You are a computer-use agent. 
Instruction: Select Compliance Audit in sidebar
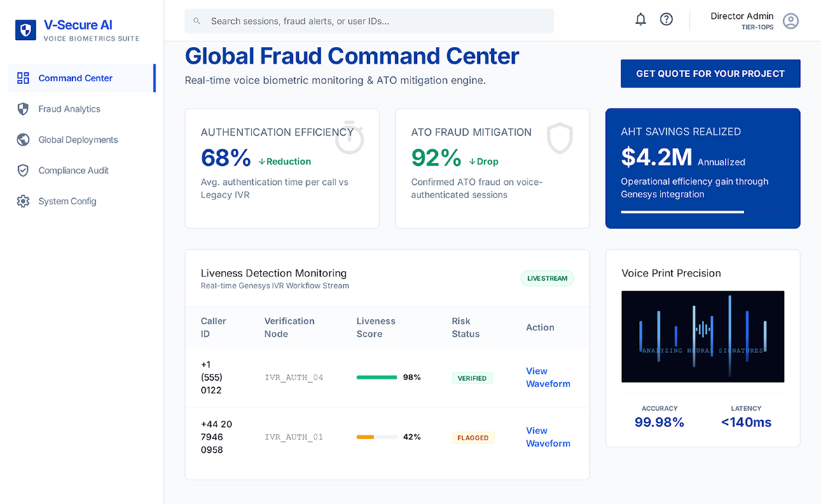(x=82, y=170)
